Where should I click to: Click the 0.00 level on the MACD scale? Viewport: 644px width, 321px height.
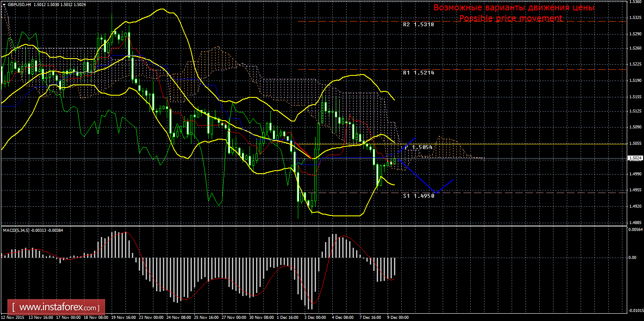coord(632,258)
